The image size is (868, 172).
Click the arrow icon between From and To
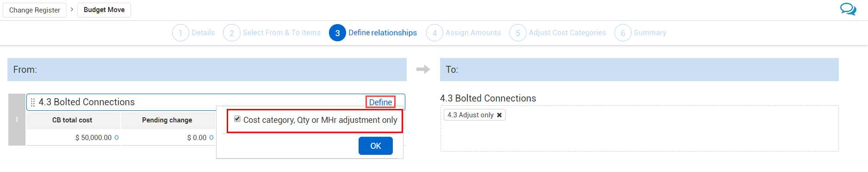(x=423, y=70)
